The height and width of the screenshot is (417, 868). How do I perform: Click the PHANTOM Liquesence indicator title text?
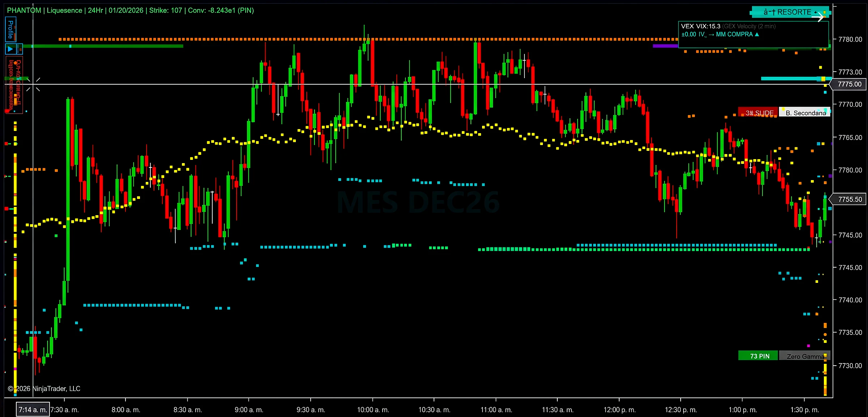130,10
